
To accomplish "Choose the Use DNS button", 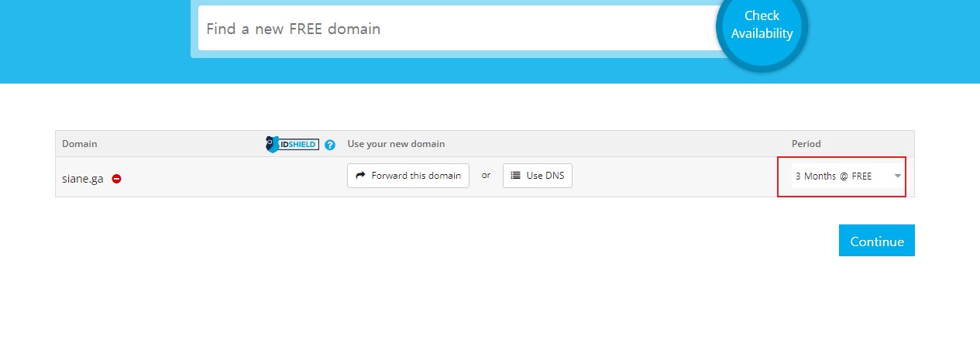I will (538, 176).
